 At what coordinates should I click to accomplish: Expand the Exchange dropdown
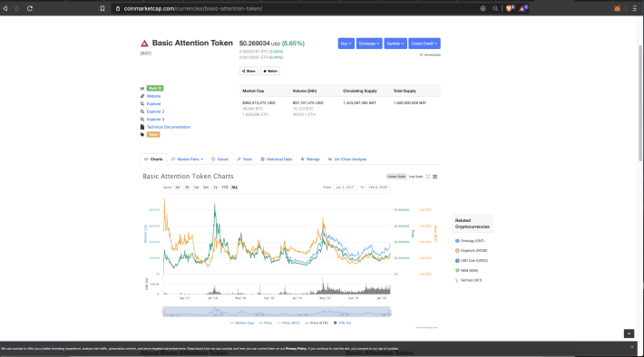tap(369, 43)
